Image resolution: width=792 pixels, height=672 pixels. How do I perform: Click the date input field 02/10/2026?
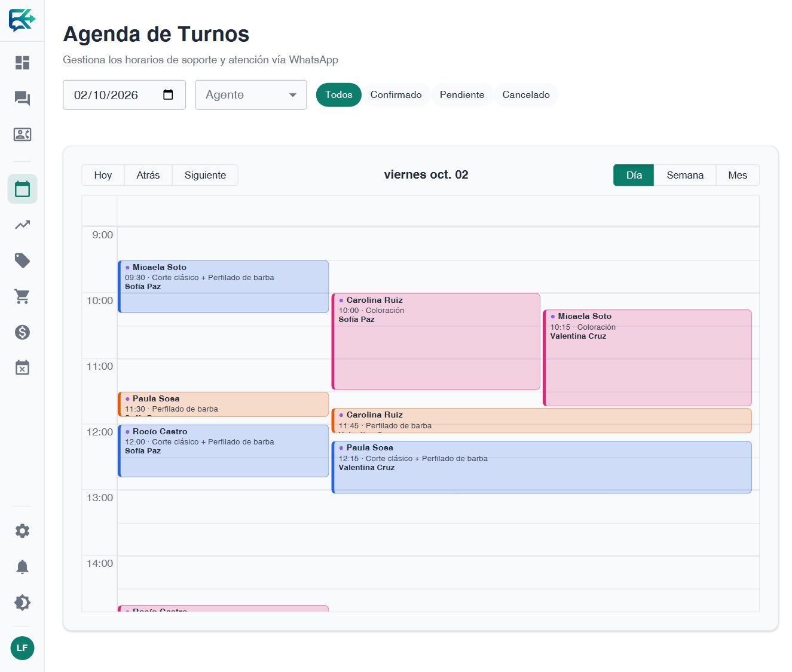coord(124,95)
